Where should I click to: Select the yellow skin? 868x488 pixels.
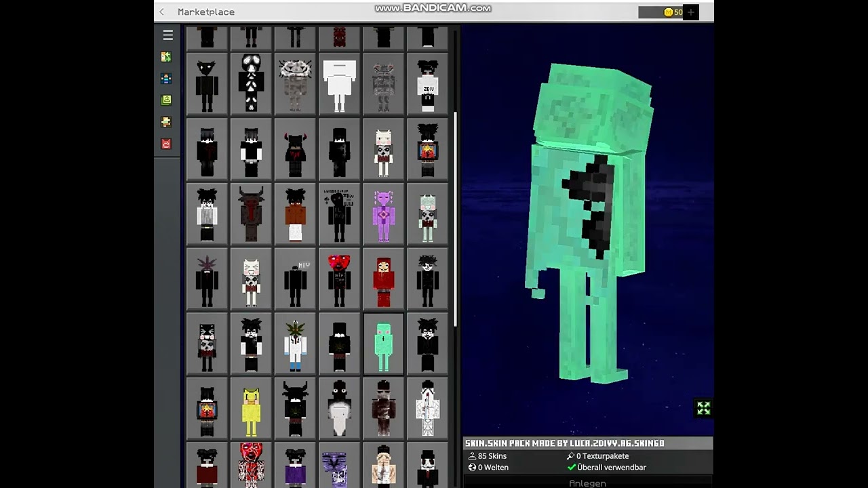[251, 409]
